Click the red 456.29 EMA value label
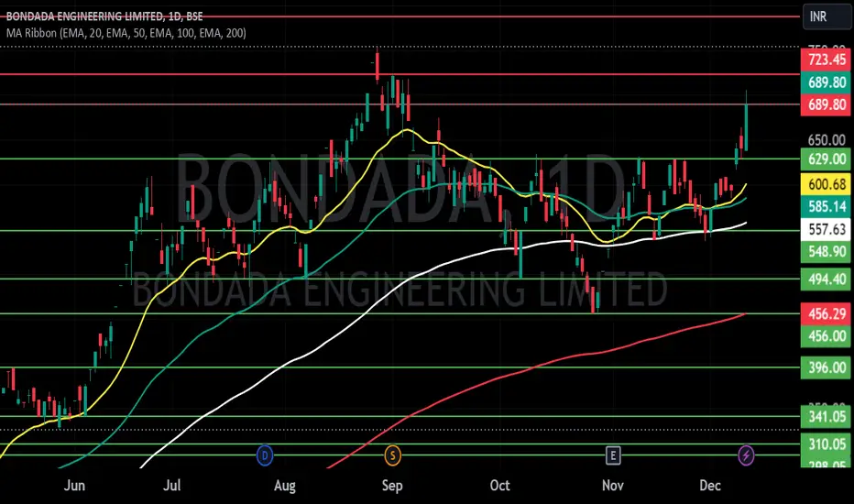Image resolution: width=854 pixels, height=504 pixels. pos(826,313)
